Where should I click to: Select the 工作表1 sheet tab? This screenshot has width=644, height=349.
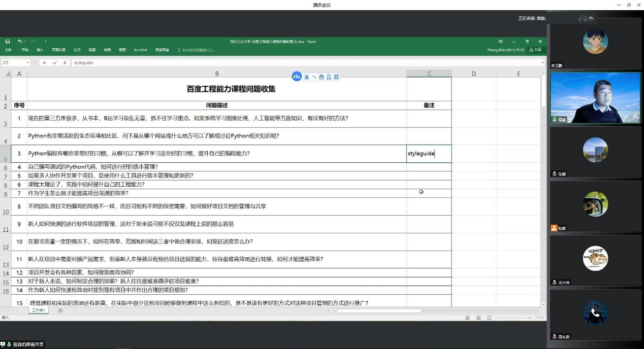[39, 310]
